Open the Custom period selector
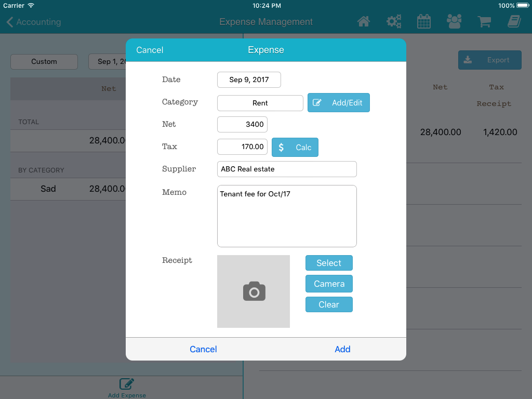The height and width of the screenshot is (399, 532). click(44, 62)
